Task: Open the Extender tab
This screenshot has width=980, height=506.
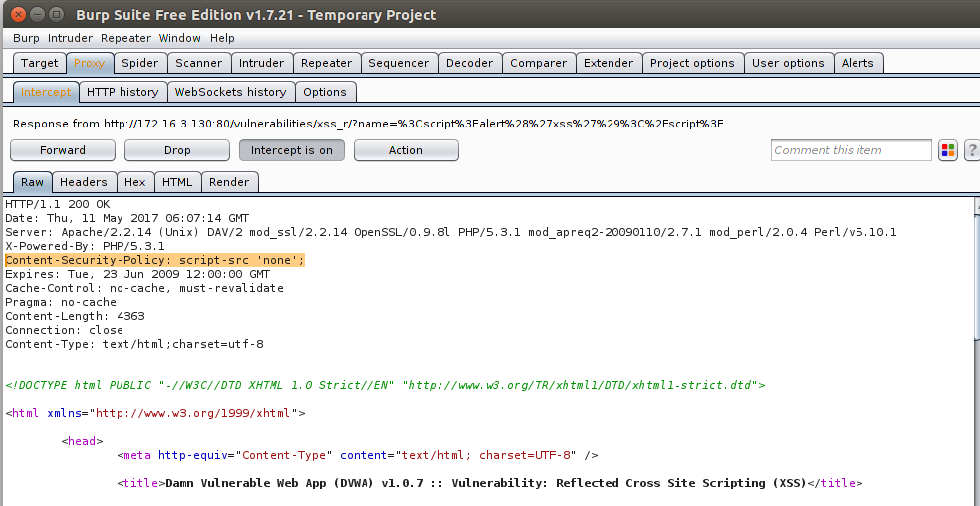Action: point(609,63)
